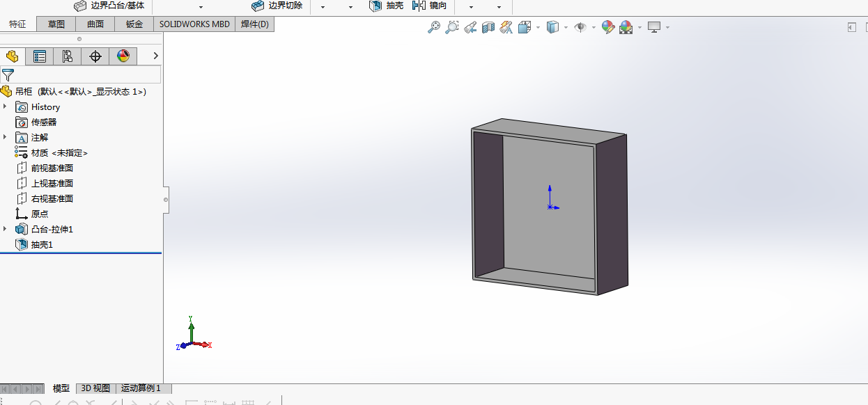Viewport: 868px width, 405px height.
Task: Switch to the 3D 视图 tab
Action: click(95, 388)
